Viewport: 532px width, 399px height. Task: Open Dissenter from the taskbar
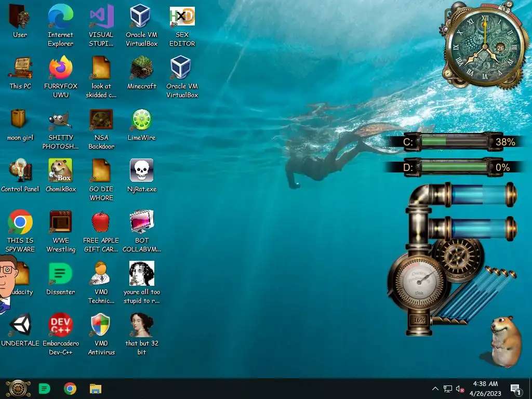(45, 389)
